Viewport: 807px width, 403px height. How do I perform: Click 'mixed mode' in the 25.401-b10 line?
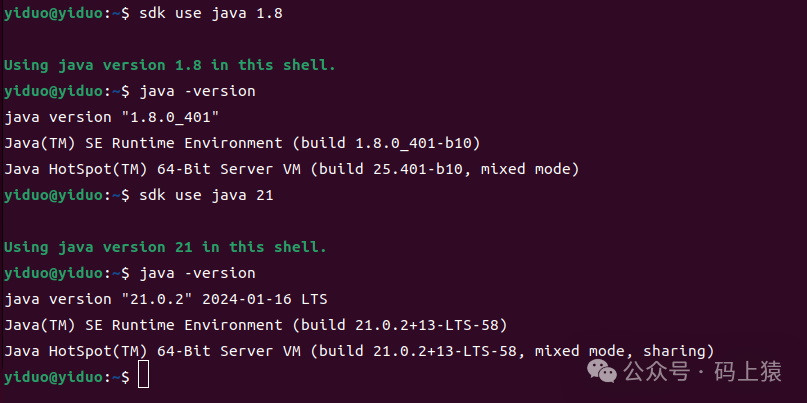526,169
